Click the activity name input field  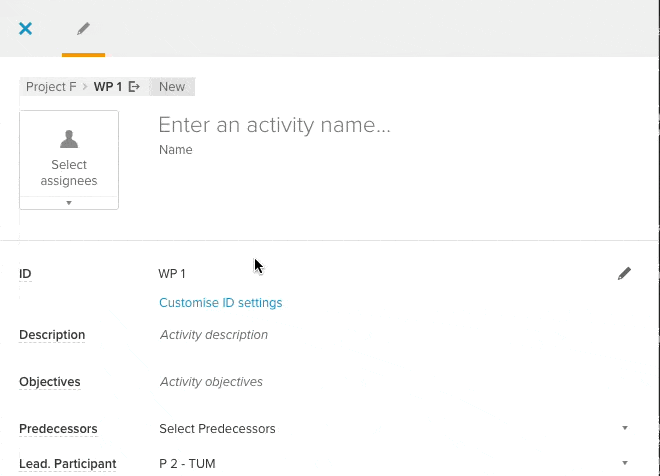pyautogui.click(x=274, y=125)
